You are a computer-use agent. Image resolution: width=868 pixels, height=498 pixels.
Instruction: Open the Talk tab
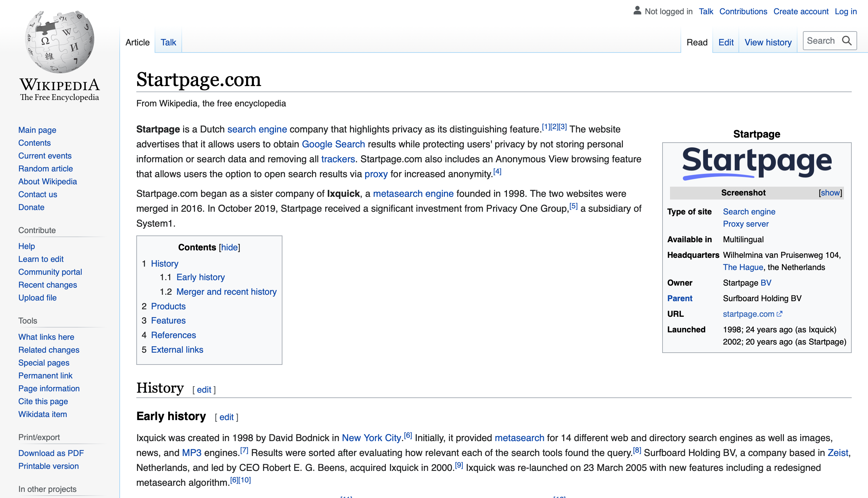click(168, 42)
